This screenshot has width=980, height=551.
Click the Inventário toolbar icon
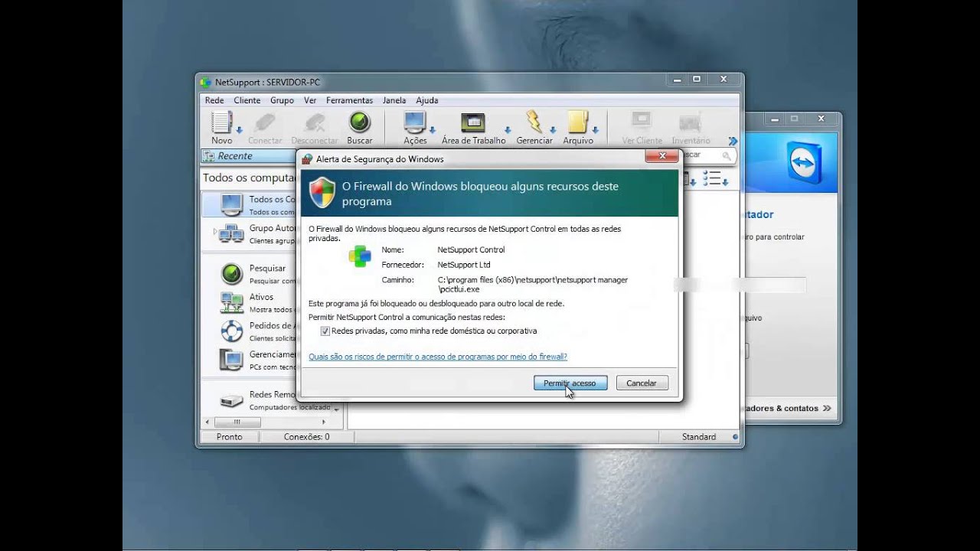tap(690, 122)
